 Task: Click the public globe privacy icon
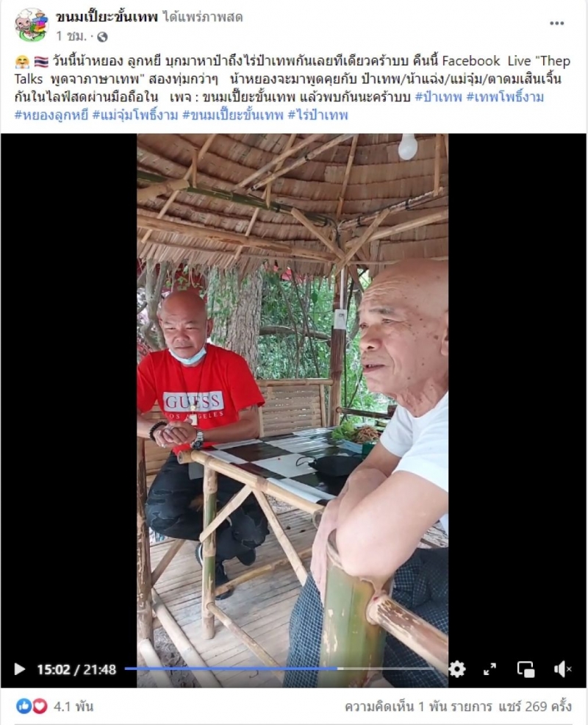point(102,37)
